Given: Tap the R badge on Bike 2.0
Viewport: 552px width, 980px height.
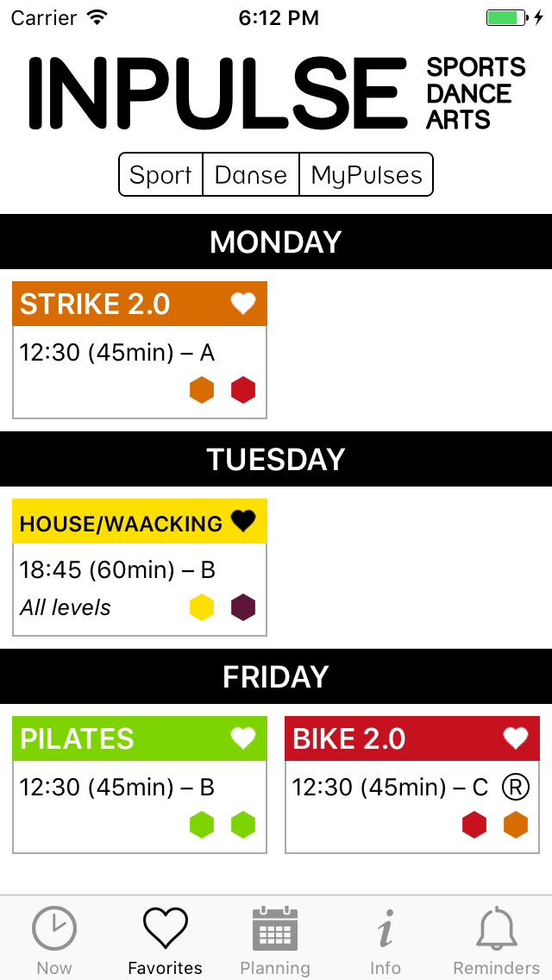Looking at the screenshot, I should 515,787.
